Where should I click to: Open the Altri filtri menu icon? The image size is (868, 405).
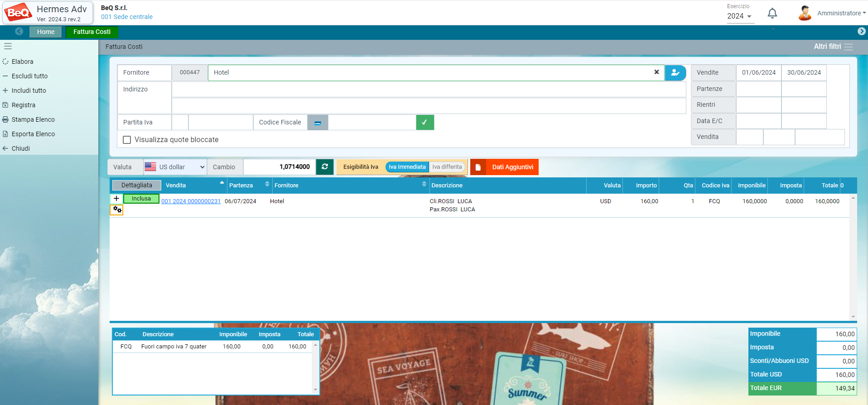click(849, 47)
